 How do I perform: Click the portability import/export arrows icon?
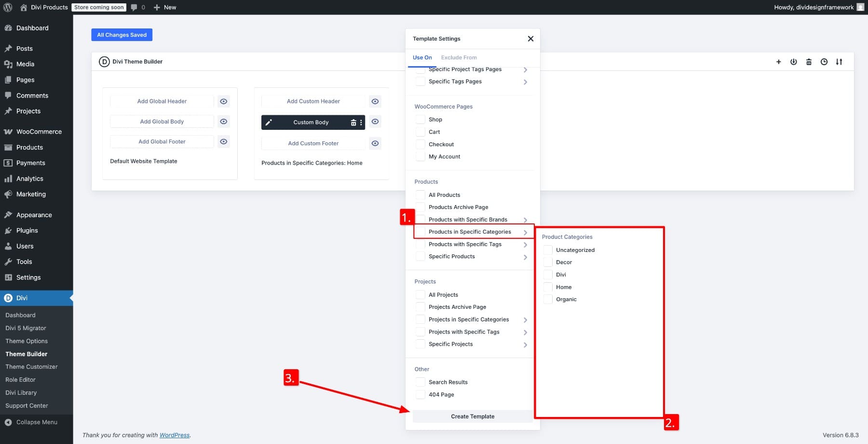click(x=839, y=62)
